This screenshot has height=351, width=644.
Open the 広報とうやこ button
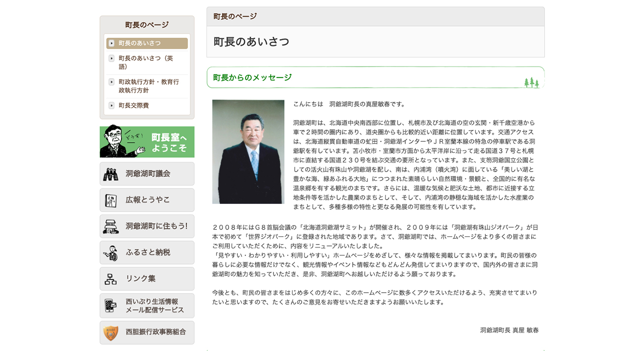pos(147,200)
